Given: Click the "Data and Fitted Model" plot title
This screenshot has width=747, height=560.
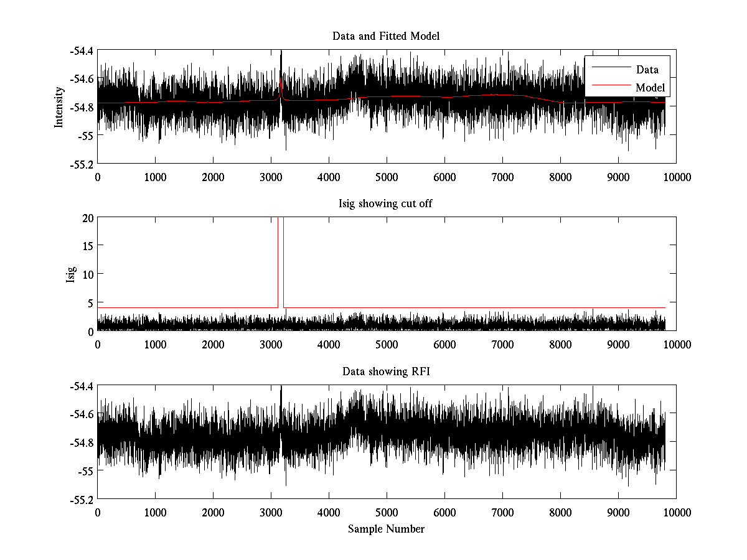Looking at the screenshot, I should [x=386, y=36].
